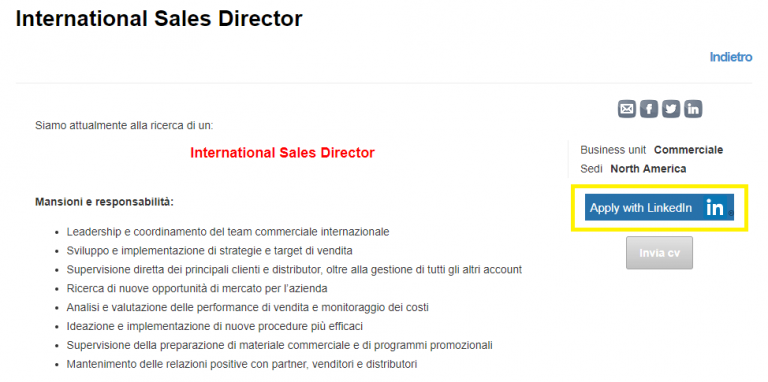This screenshot has width=768, height=382.
Task: Click the Supervisione diretta dei principali clienti bullet
Action: coord(294,269)
